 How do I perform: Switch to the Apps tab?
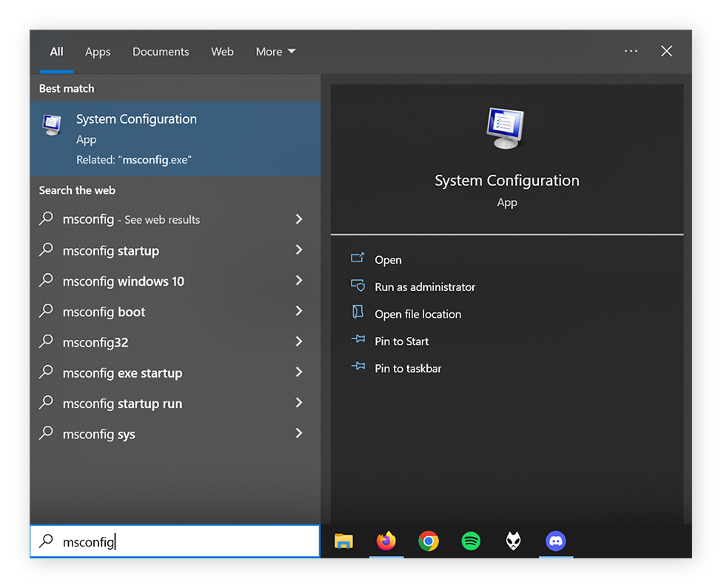(x=97, y=51)
